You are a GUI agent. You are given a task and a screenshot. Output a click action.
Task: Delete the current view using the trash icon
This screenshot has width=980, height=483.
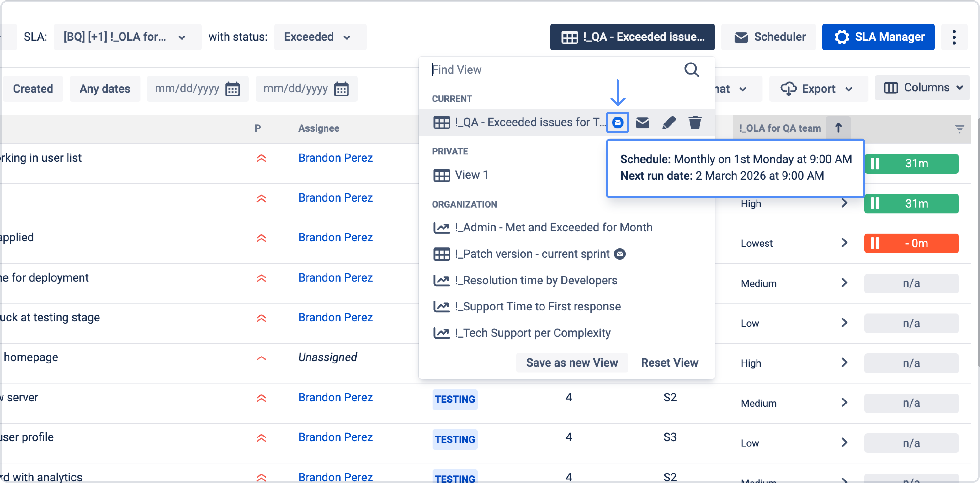coord(695,123)
